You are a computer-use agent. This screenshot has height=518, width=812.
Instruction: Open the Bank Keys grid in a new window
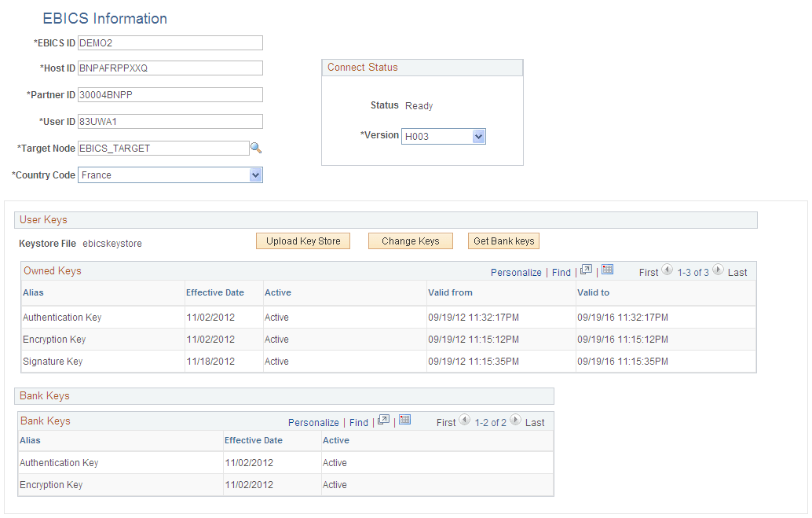pyautogui.click(x=383, y=421)
